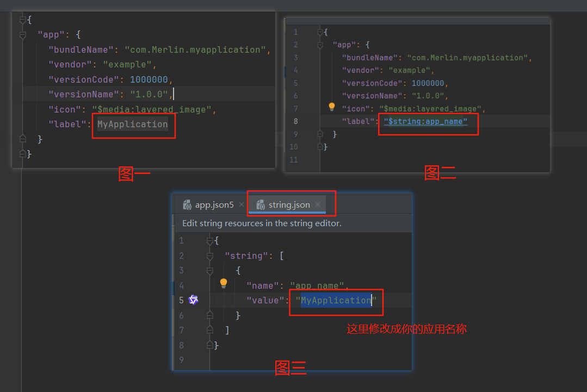587x392 pixels.
Task: Click the 1000000 versionCode value in the unnumbered editor
Action: coord(149,80)
